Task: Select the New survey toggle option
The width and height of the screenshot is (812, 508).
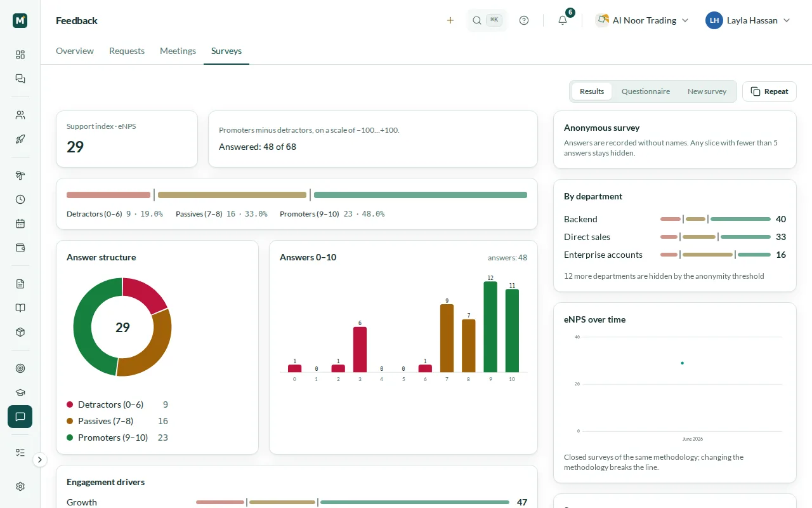Action: [x=707, y=91]
